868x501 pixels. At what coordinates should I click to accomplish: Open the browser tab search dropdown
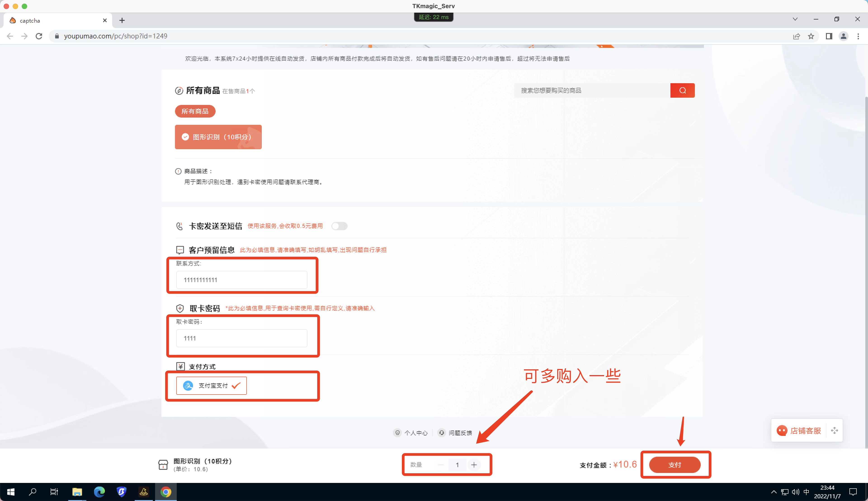[x=795, y=19]
